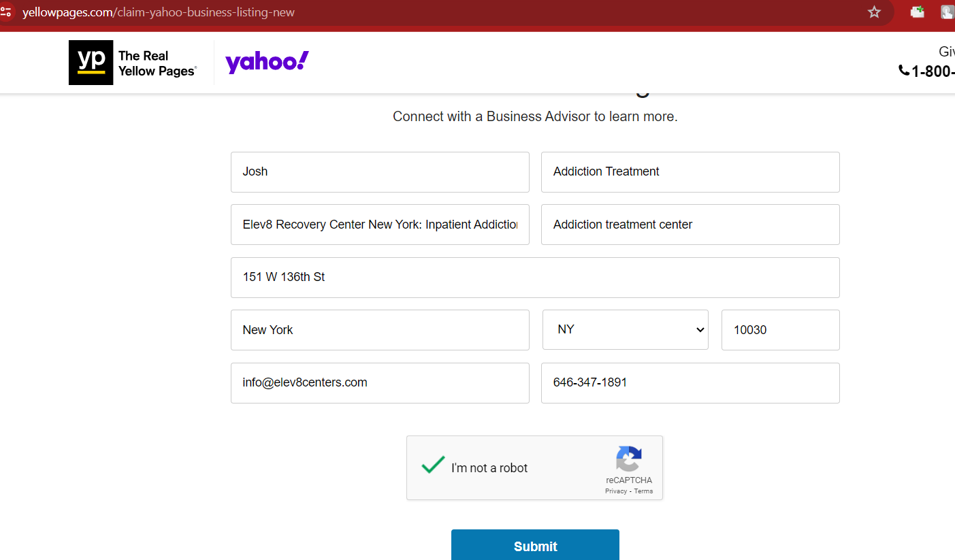The image size is (955, 560).
Task: Open the reCAPTCHA Privacy link
Action: click(615, 491)
